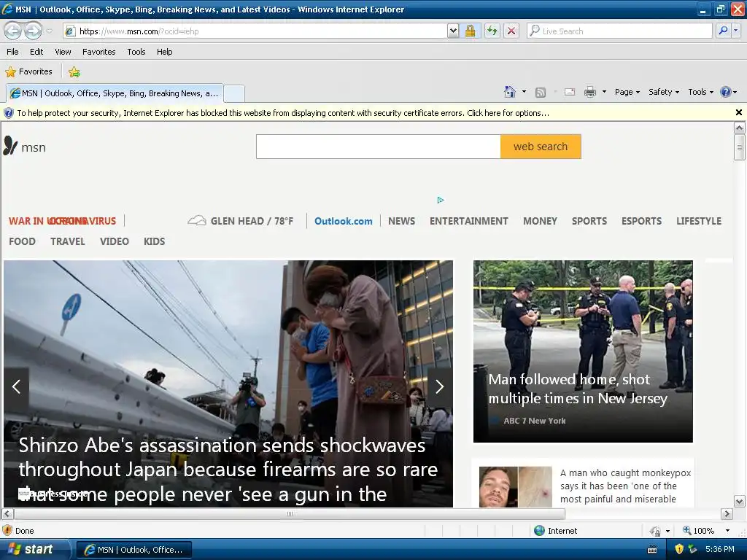Click the Stop loading red X button
The height and width of the screenshot is (560, 747).
coord(511,31)
